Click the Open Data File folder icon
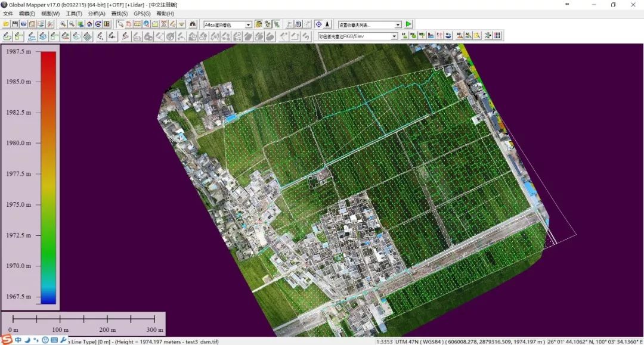Image resolution: width=644 pixels, height=345 pixels. pos(7,24)
